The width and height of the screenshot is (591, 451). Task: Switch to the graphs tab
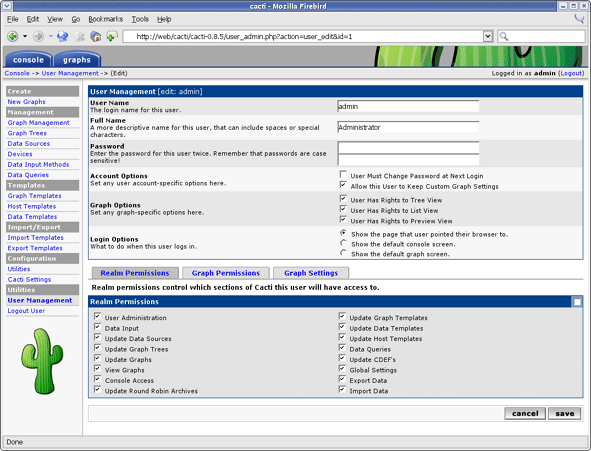(77, 60)
